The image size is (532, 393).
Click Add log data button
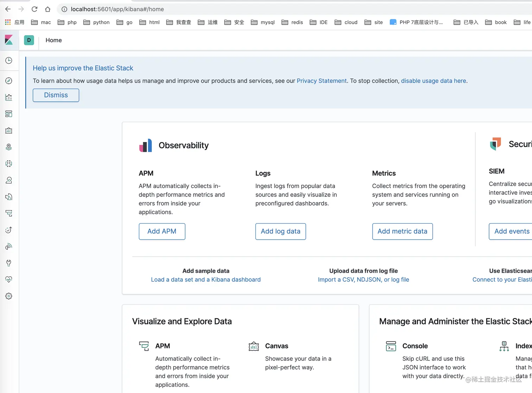pyautogui.click(x=280, y=231)
